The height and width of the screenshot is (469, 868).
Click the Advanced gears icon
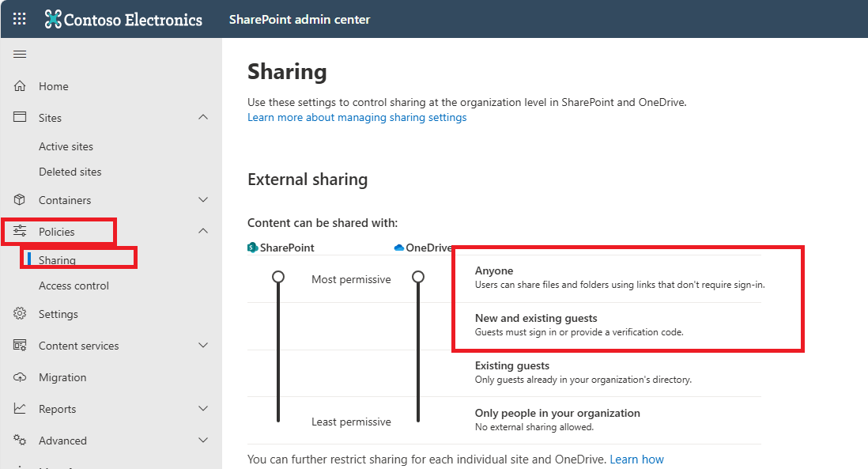coord(20,440)
